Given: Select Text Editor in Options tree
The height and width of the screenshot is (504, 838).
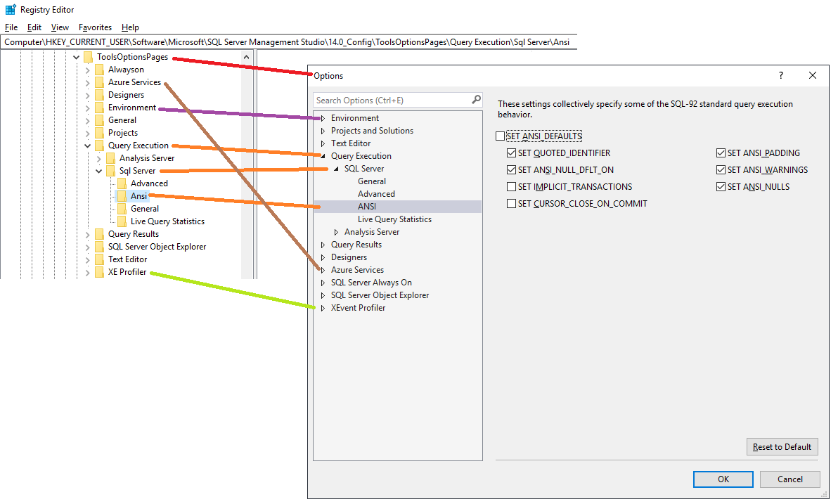Looking at the screenshot, I should 351,143.
